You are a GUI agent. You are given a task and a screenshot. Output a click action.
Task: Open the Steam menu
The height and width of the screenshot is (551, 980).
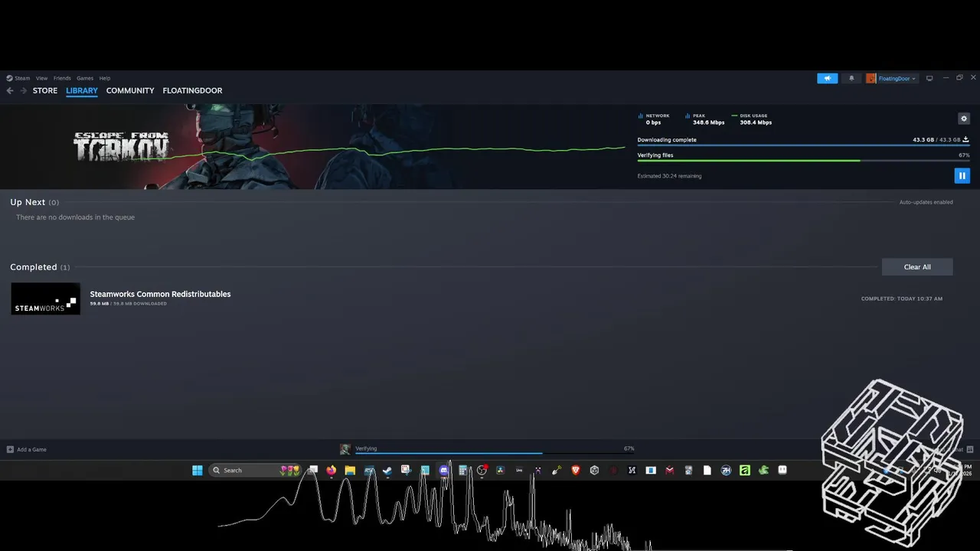point(22,78)
